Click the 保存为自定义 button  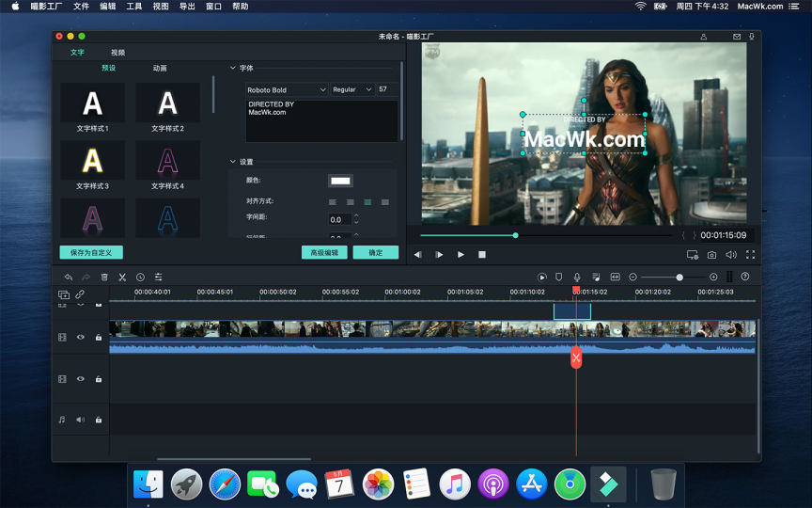pyautogui.click(x=91, y=252)
